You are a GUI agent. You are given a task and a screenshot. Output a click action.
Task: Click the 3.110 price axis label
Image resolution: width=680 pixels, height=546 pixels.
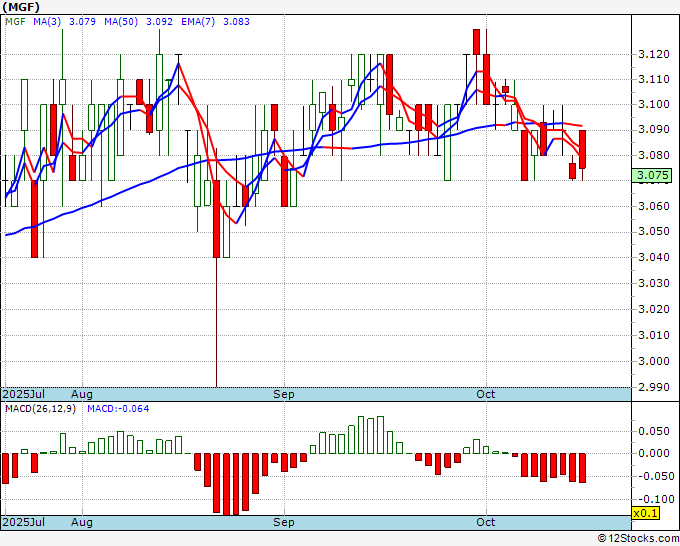654,79
